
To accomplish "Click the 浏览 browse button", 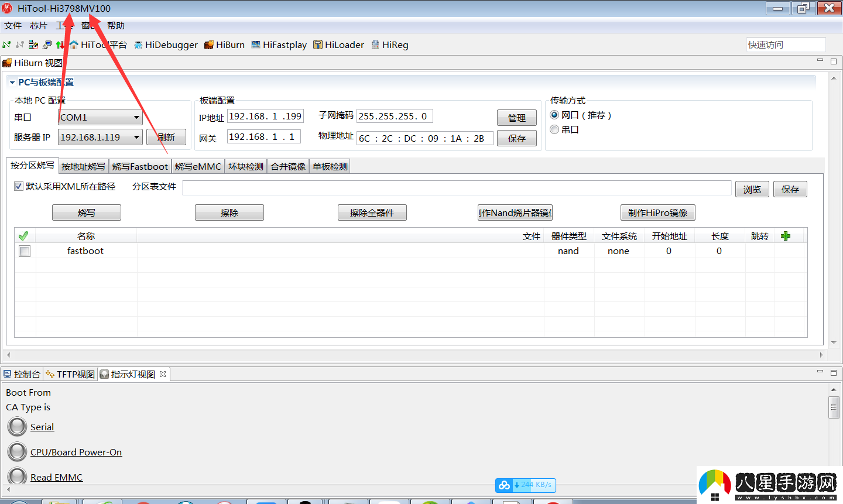I will [x=752, y=188].
